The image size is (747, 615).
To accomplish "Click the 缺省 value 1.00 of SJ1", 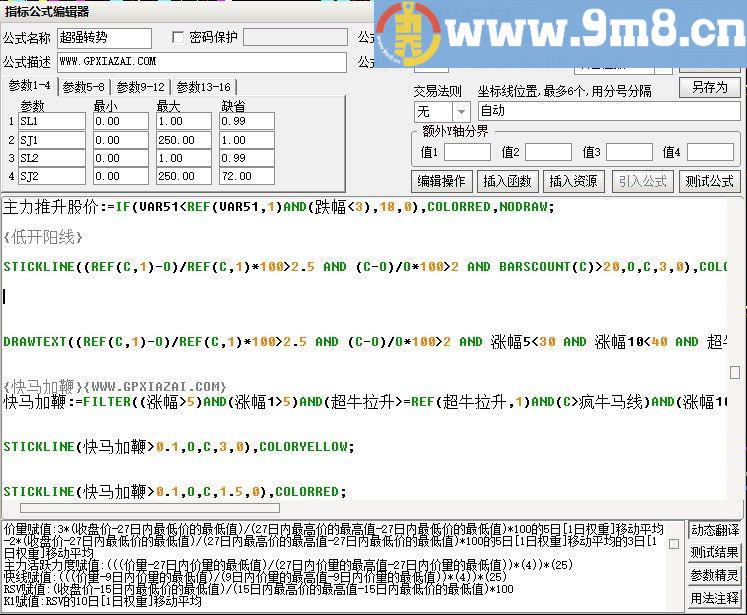I will pos(247,140).
